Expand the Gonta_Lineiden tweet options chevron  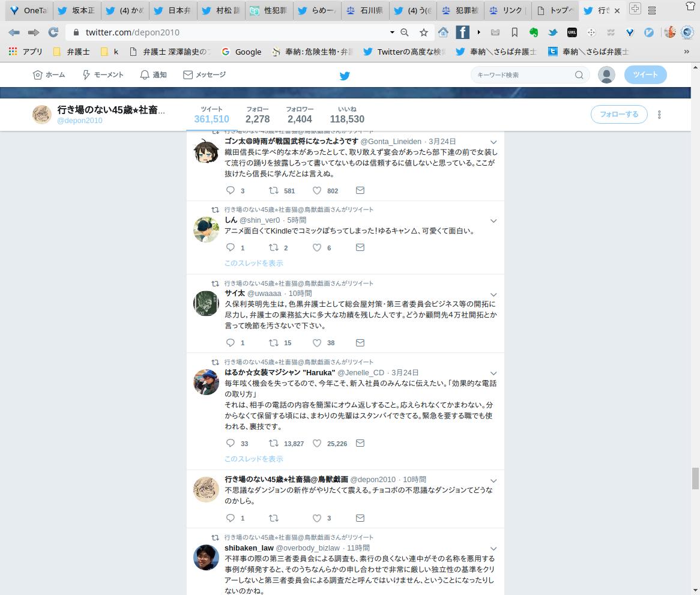[x=493, y=142]
